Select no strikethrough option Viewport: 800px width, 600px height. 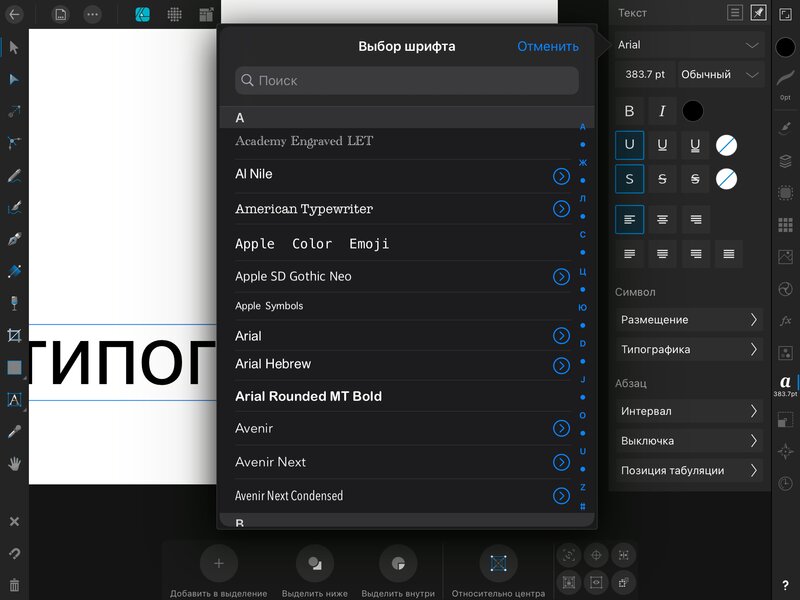click(x=629, y=179)
